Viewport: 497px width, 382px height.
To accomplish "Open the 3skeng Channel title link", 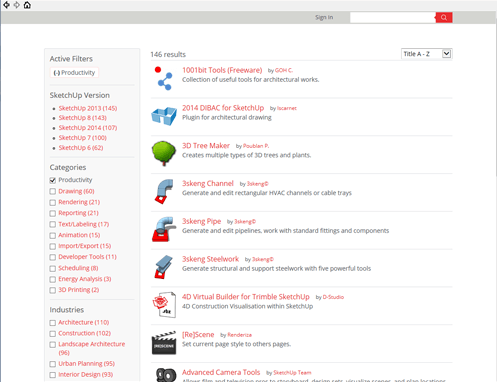I will coord(208,183).
